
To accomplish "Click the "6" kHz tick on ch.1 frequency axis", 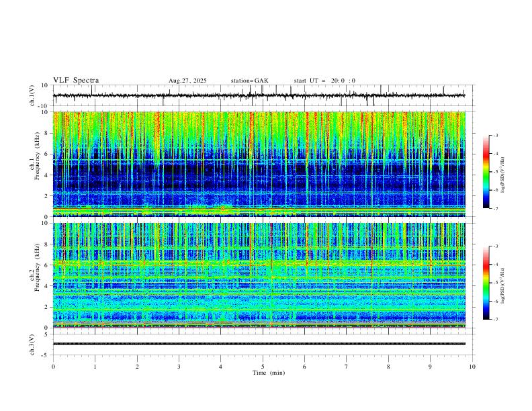I will coord(47,154).
